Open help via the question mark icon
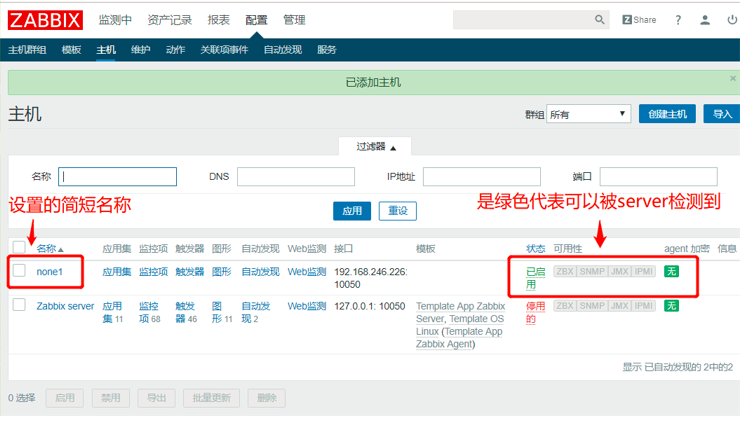The width and height of the screenshot is (748, 423). coord(678,20)
